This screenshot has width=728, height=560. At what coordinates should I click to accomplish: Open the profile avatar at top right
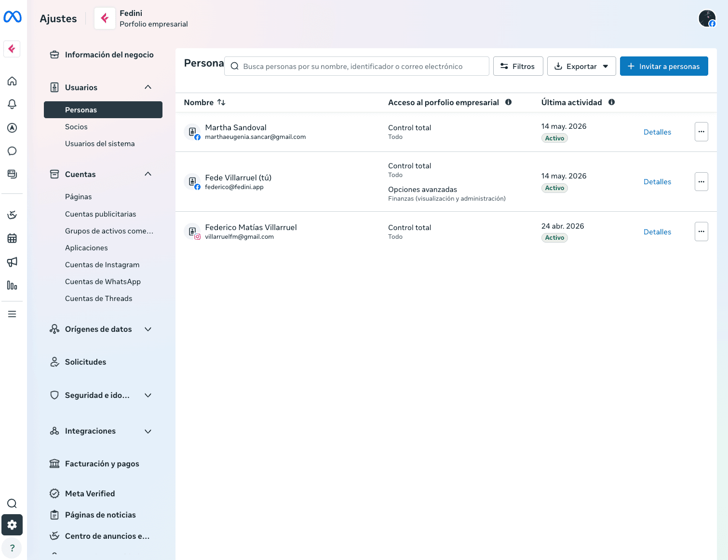pos(707,18)
